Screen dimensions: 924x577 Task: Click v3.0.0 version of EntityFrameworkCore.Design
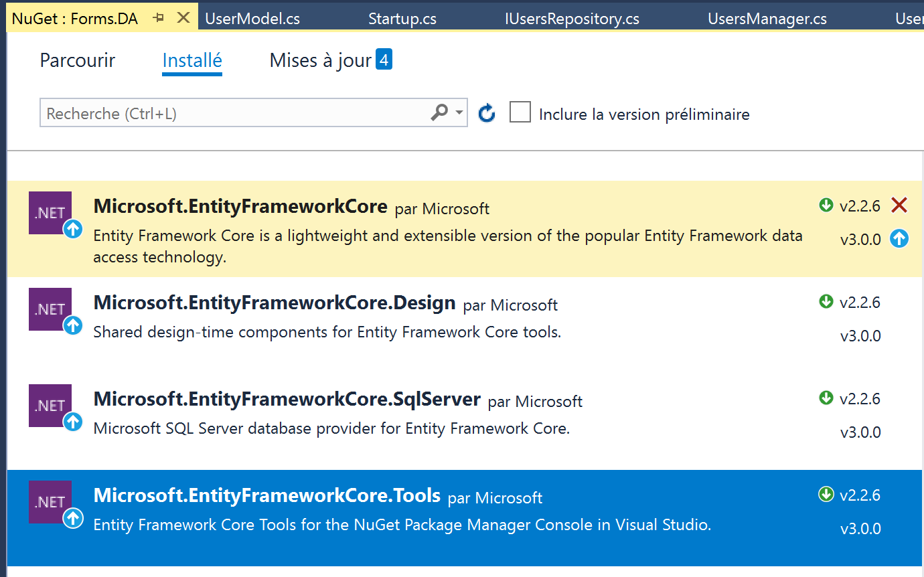[x=860, y=336]
